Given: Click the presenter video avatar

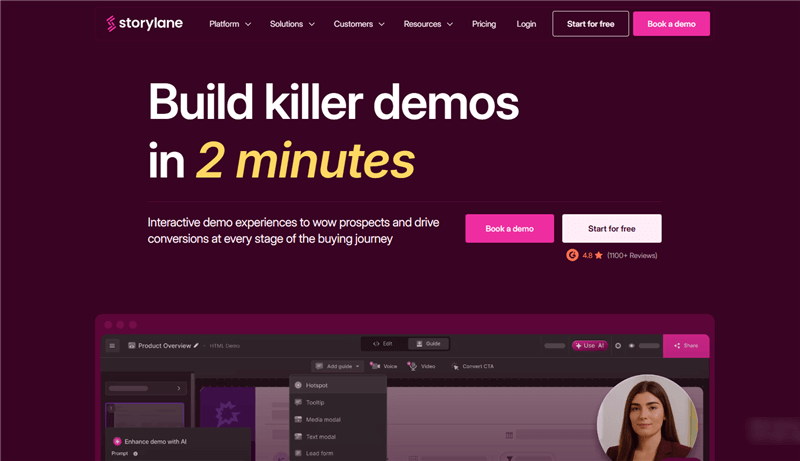Looking at the screenshot, I should 647,418.
